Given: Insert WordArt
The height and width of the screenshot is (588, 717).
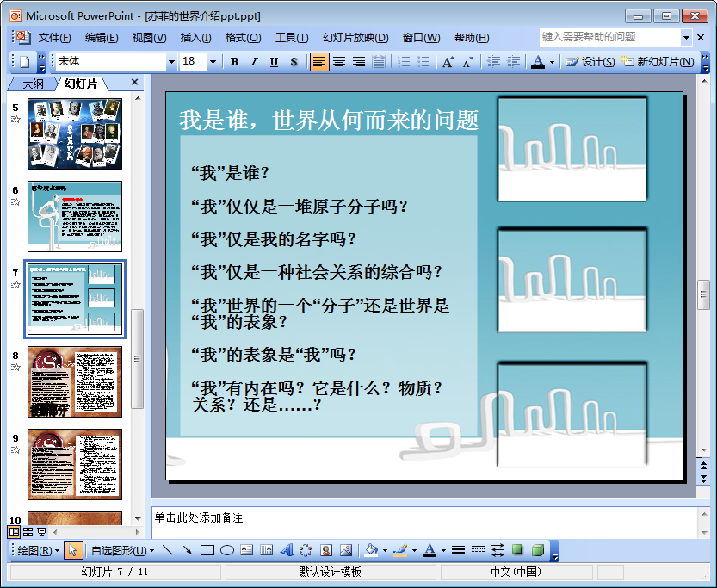Looking at the screenshot, I should tap(287, 550).
